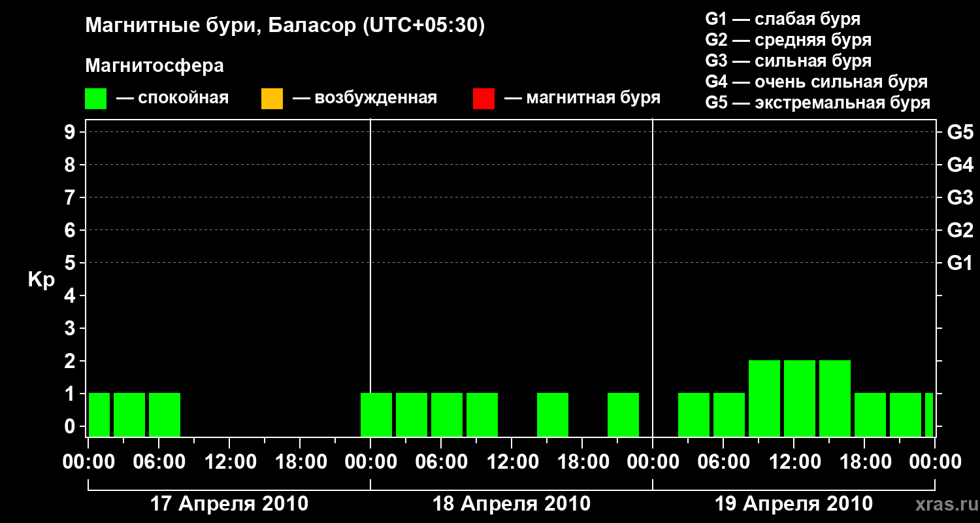This screenshot has height=523, width=980.
Task: Click the 'G5' storm-scale axis label
Action: [960, 132]
